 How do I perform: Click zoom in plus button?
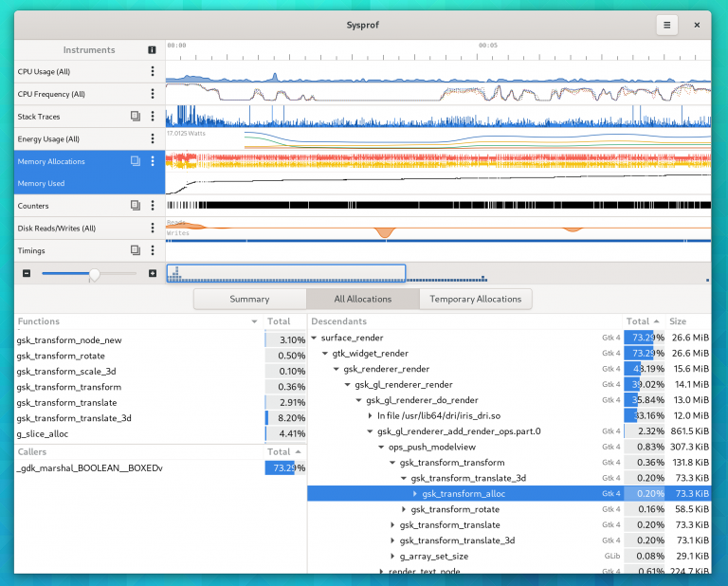152,274
